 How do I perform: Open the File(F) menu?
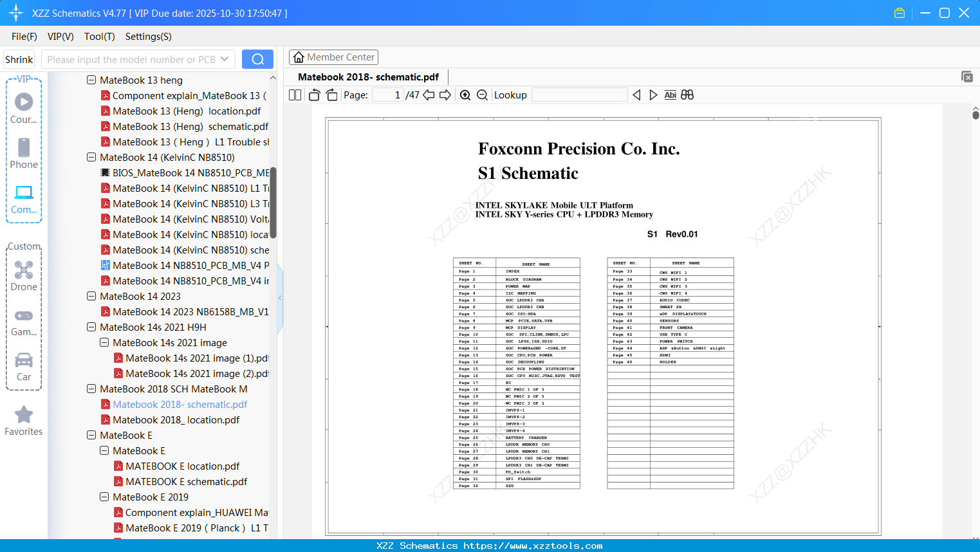(x=24, y=37)
